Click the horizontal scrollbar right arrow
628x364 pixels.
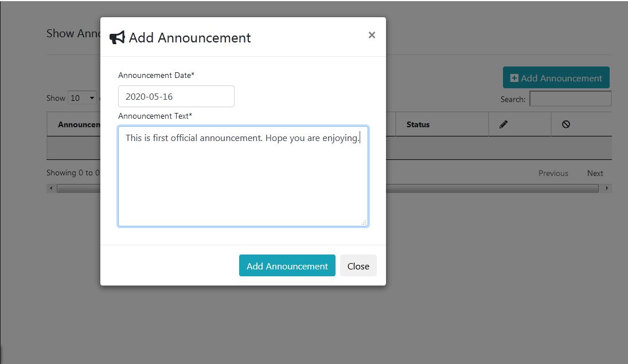tap(607, 188)
